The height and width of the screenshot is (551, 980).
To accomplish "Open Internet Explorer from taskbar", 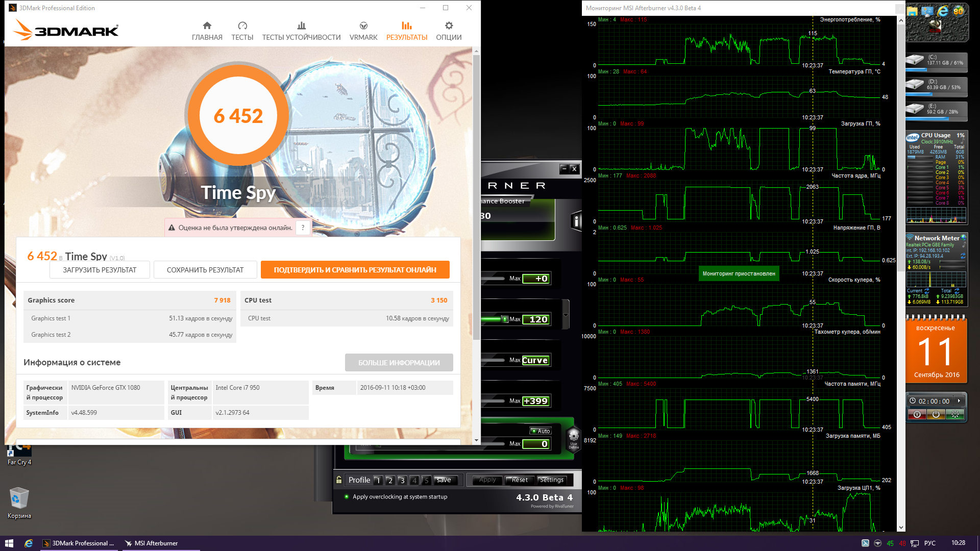I will pyautogui.click(x=29, y=543).
